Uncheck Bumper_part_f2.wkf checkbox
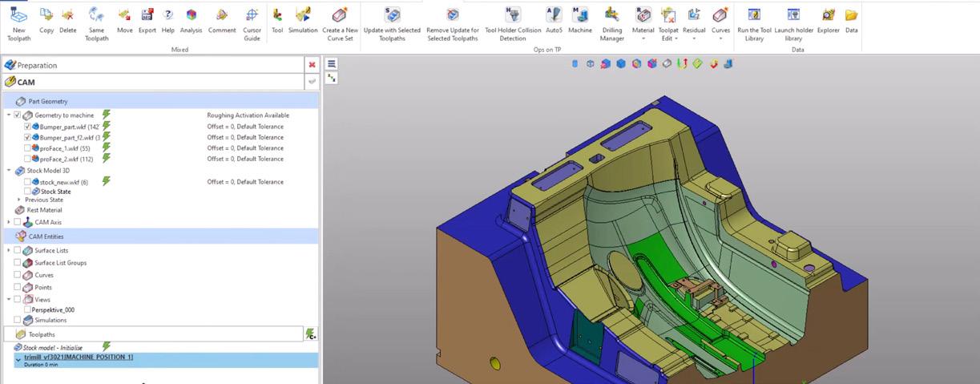 click(x=28, y=138)
